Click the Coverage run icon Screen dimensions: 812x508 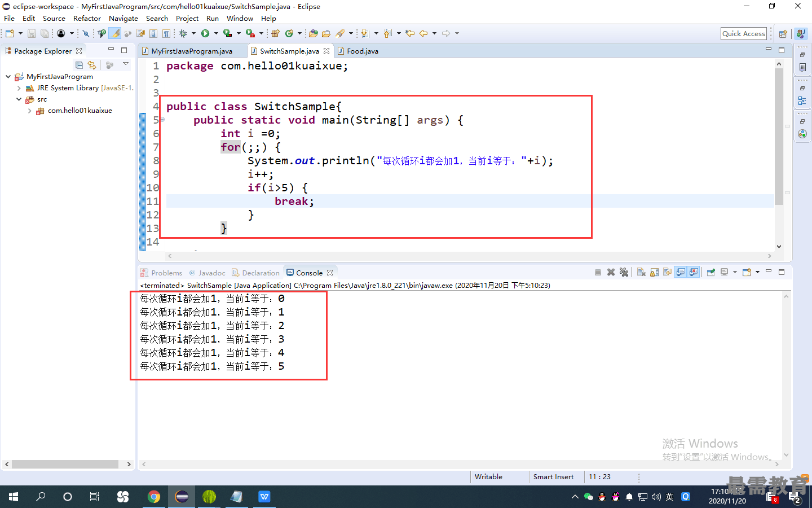tap(227, 33)
